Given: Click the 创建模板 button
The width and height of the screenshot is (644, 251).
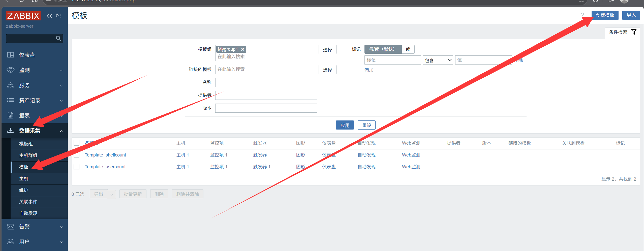Looking at the screenshot, I should (x=605, y=15).
